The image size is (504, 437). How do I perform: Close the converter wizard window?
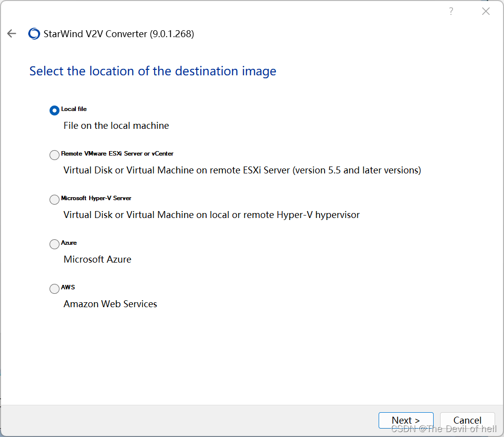(486, 11)
